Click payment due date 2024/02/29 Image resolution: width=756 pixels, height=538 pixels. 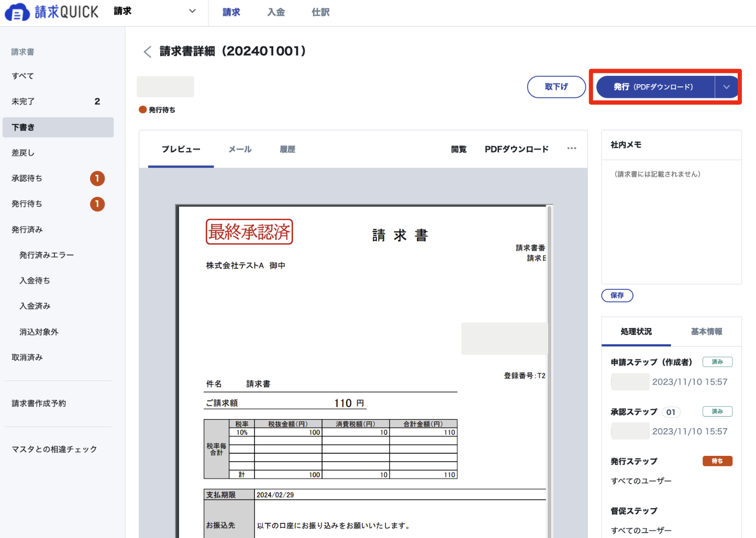pos(275,495)
